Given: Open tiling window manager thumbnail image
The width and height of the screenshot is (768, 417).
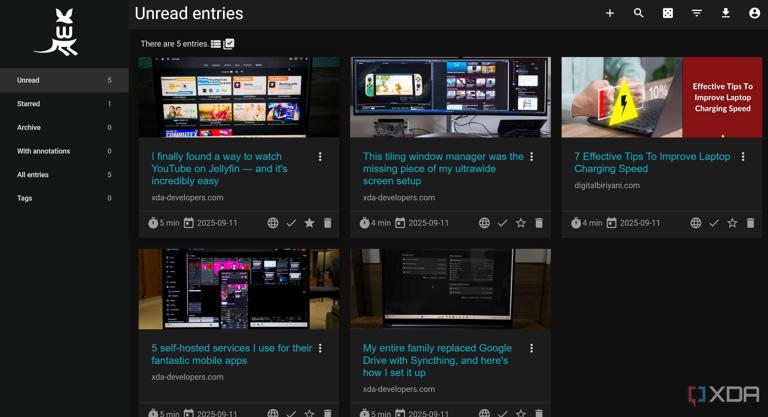Looking at the screenshot, I should point(451,97).
